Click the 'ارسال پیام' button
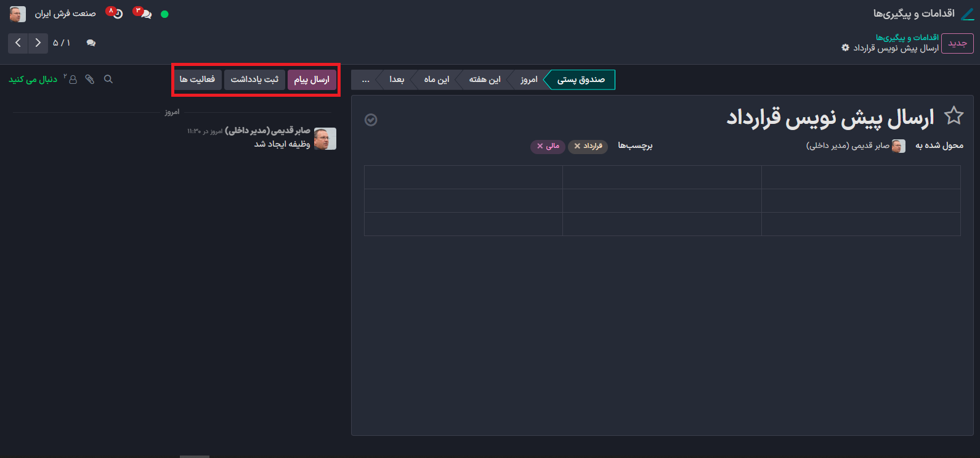The image size is (980, 458). 312,80
